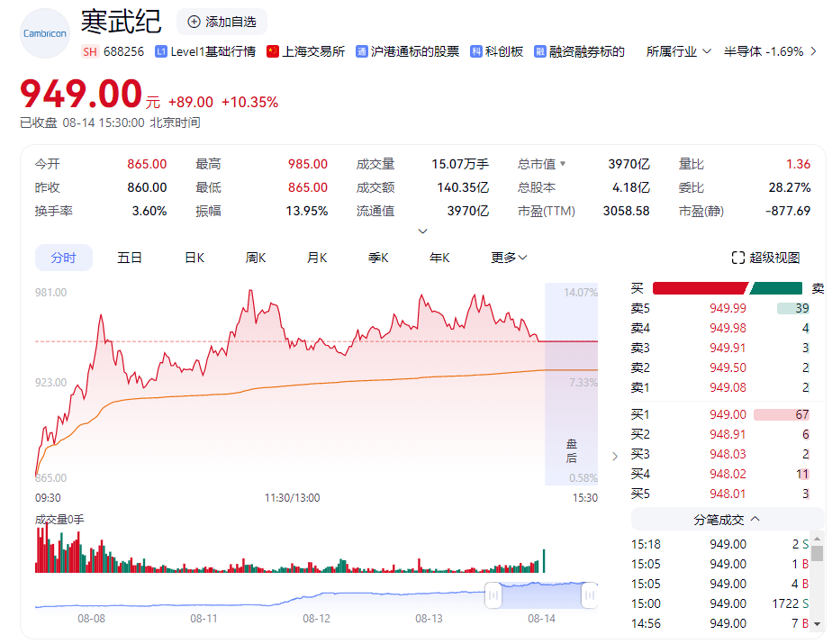
Task: Click the 委比 value 28.27%
Action: pyautogui.click(x=790, y=187)
